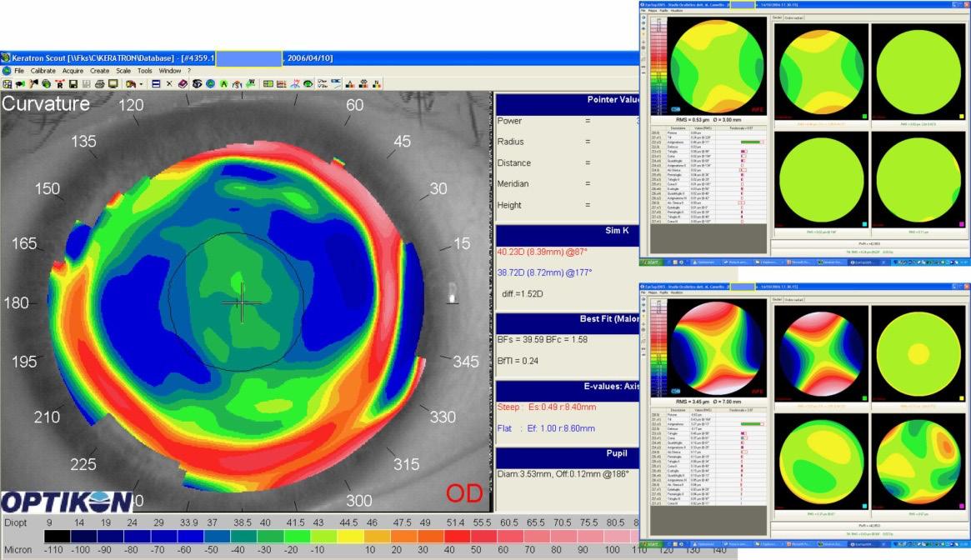Viewport: 971px width, 560px height.
Task: Select the first tab in lower aberrometry window
Action: coord(777,300)
